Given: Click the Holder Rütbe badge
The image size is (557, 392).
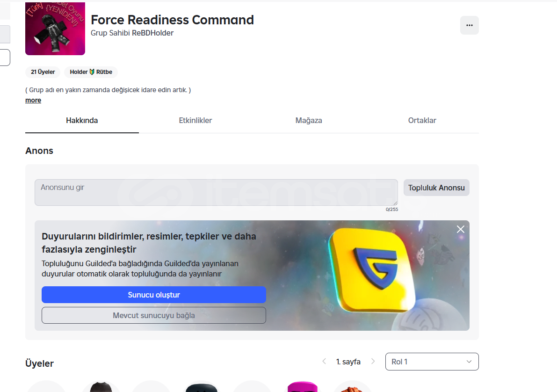Looking at the screenshot, I should click(x=91, y=72).
